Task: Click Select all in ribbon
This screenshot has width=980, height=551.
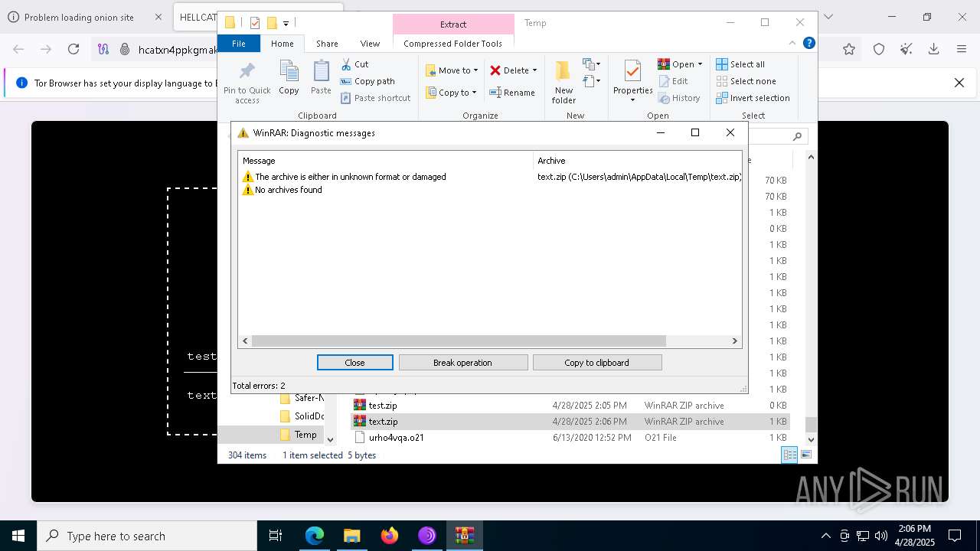Action: point(740,64)
